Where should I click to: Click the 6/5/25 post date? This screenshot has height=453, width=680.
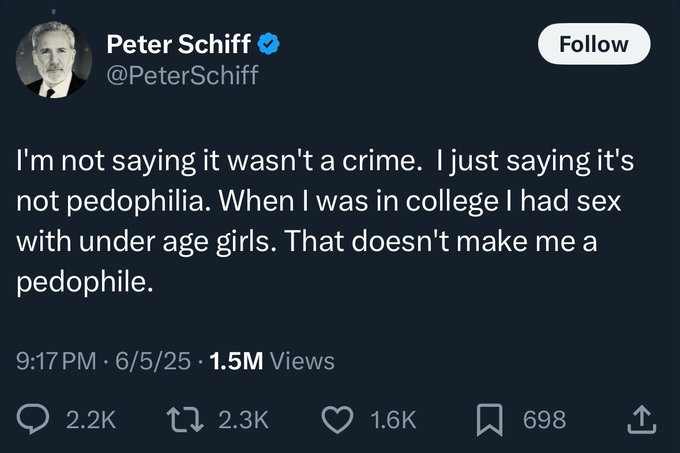tap(153, 361)
